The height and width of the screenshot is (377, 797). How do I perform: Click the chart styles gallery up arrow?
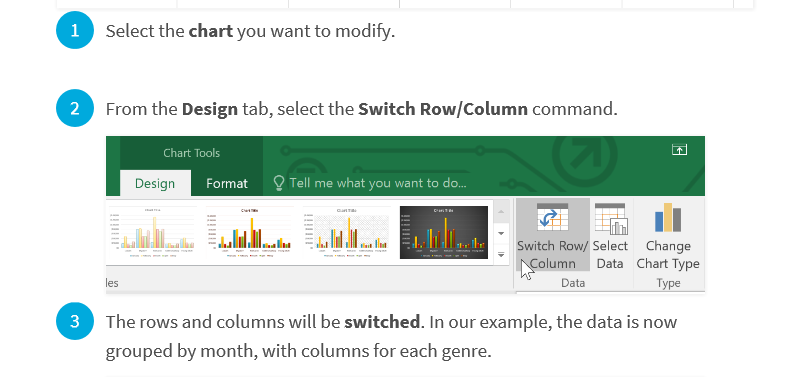click(x=501, y=211)
